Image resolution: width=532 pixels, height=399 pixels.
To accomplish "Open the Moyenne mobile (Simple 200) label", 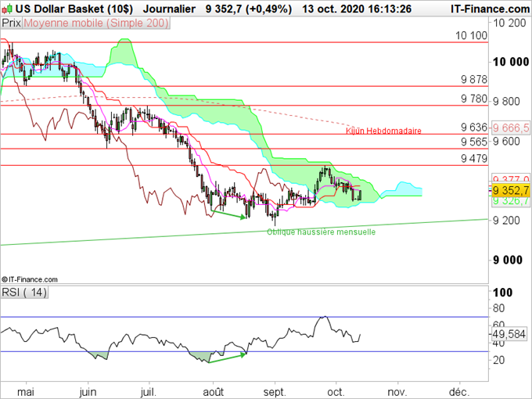I will click(96, 23).
